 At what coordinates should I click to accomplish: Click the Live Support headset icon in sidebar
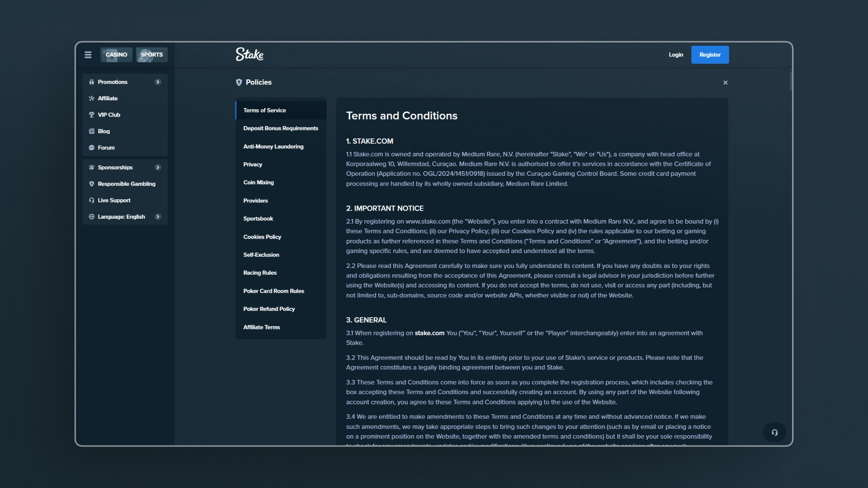(x=92, y=200)
